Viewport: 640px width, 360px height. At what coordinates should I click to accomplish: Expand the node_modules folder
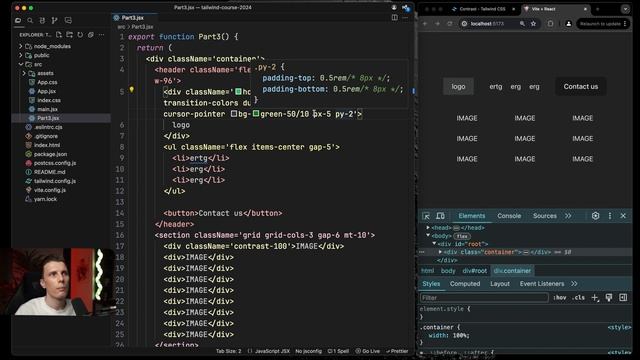click(x=20, y=47)
